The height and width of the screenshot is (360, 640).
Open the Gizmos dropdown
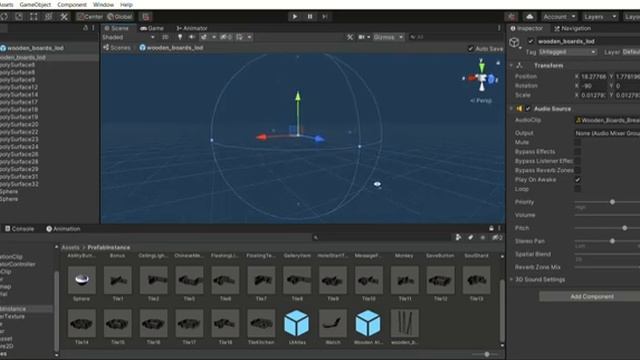pos(388,37)
